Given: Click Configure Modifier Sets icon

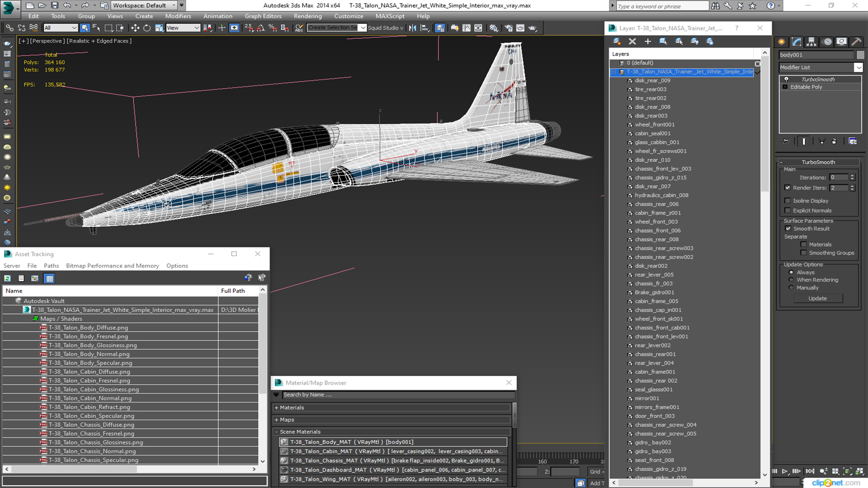Looking at the screenshot, I should point(853,141).
